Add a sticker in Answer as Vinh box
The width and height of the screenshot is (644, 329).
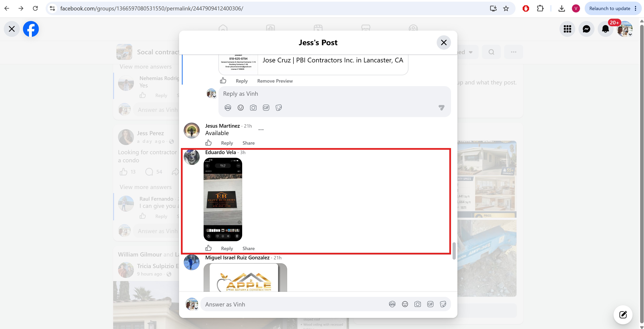point(443,304)
